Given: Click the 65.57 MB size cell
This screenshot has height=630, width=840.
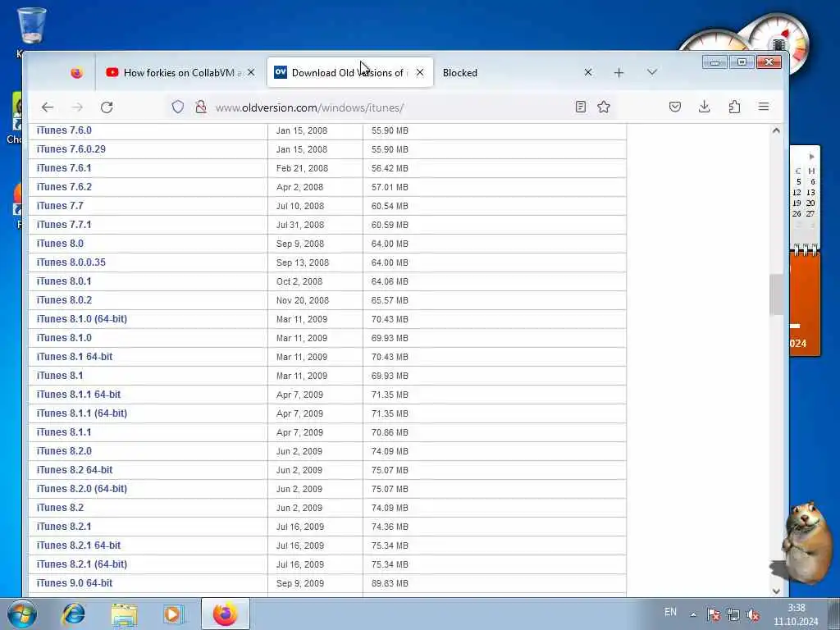Looking at the screenshot, I should pyautogui.click(x=495, y=300).
